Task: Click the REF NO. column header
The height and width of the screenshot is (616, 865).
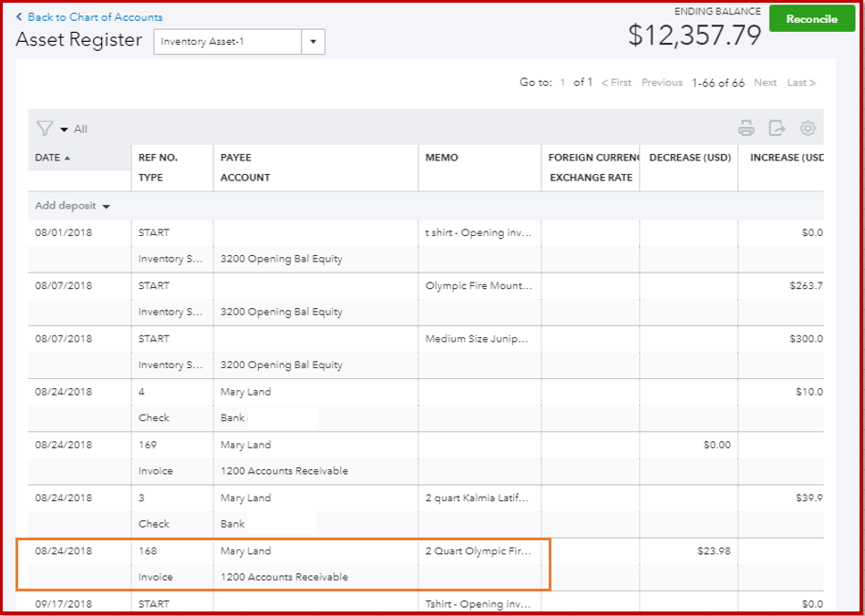Action: point(158,158)
